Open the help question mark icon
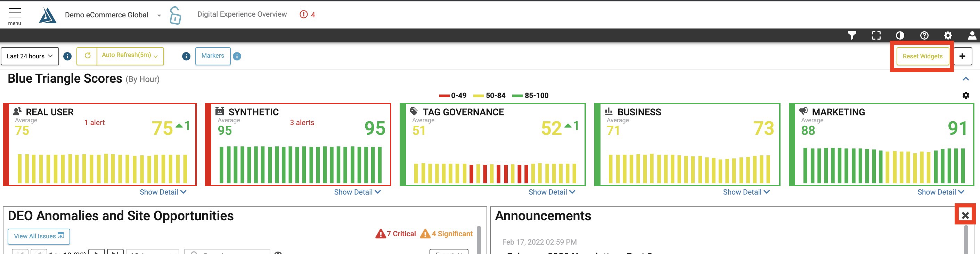The image size is (980, 254). tap(924, 35)
